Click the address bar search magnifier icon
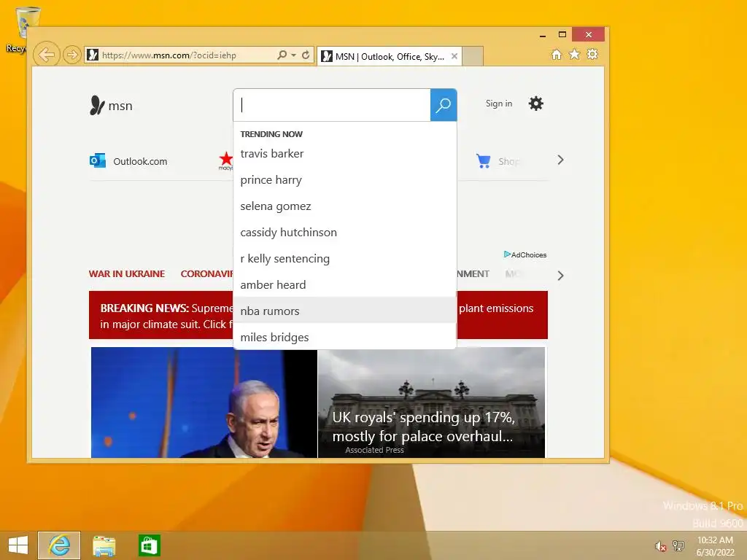The image size is (747, 560). point(282,55)
